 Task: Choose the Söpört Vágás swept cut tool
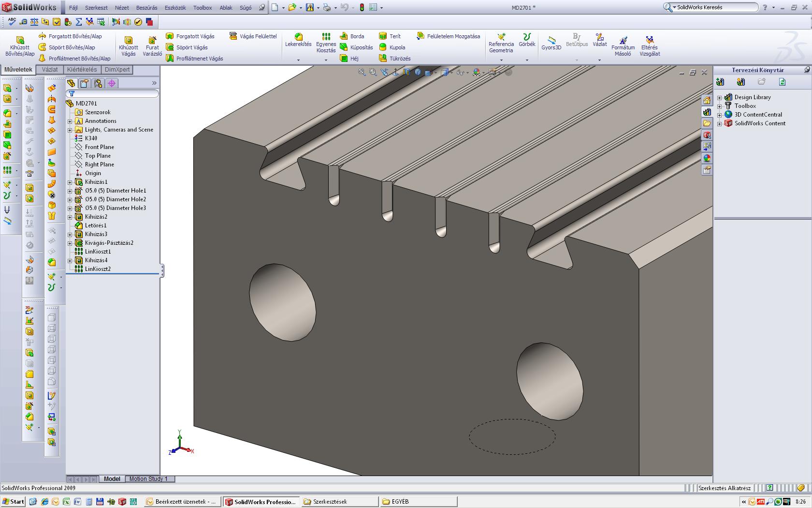pyautogui.click(x=187, y=47)
